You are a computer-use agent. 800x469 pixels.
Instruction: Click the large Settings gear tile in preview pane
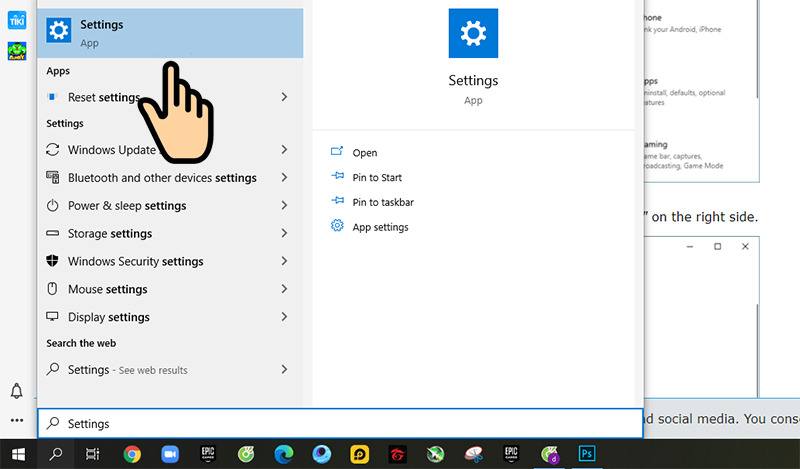pos(473,33)
